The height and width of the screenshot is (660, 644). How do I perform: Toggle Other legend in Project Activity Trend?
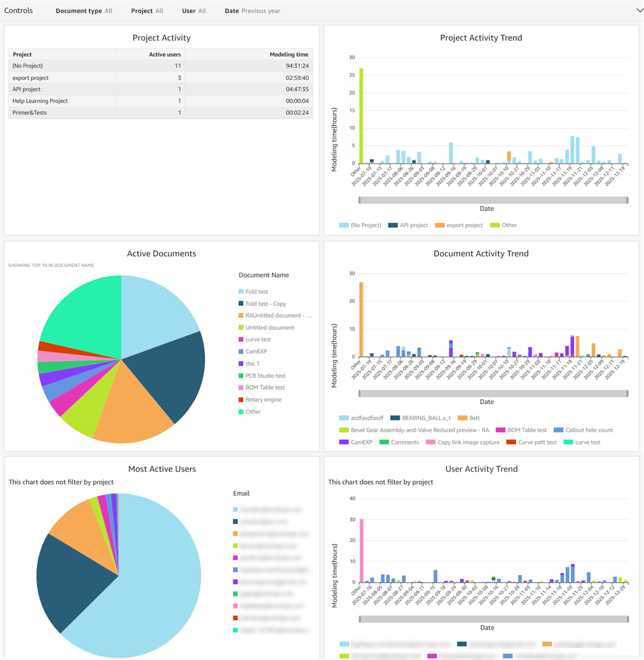[x=504, y=225]
